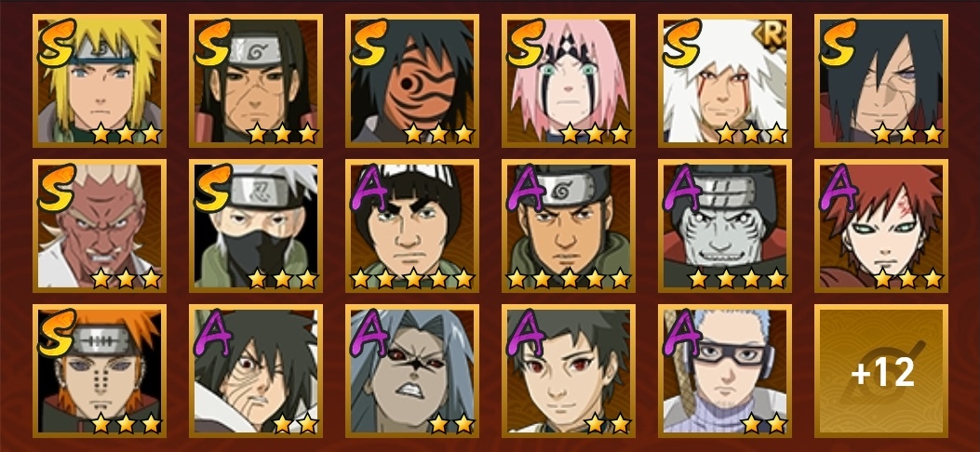Viewport: 980px width, 452px height.
Task: Select the red-haired A-rank ninja card
Action: point(880,225)
